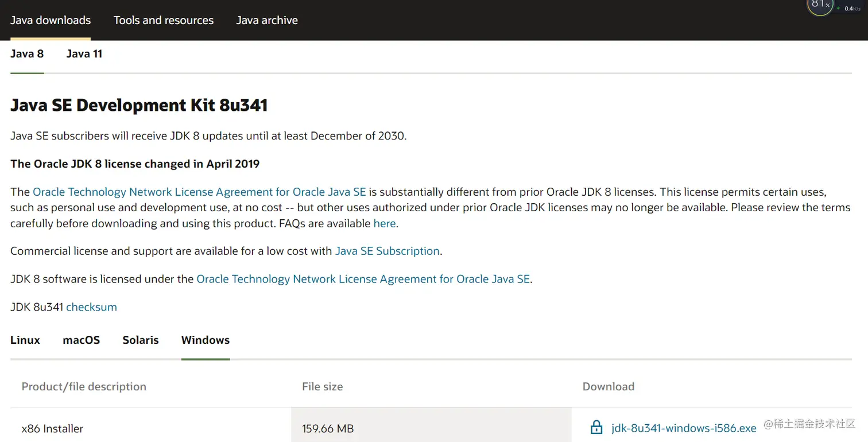The height and width of the screenshot is (442, 868).
Task: Open the Java SE Subscription link
Action: click(387, 251)
